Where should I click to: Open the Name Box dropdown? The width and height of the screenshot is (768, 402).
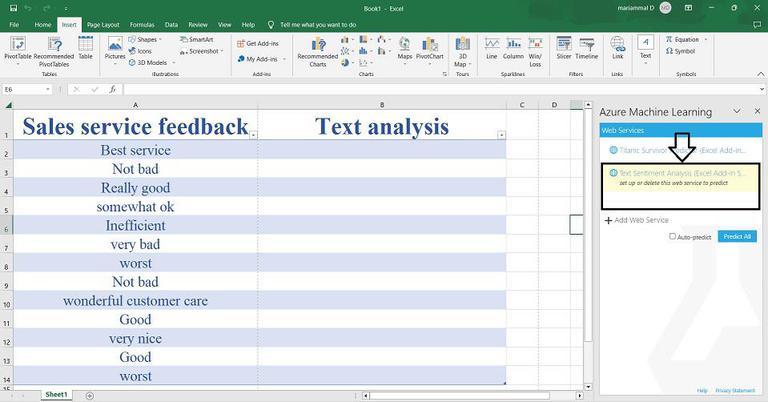pos(48,89)
